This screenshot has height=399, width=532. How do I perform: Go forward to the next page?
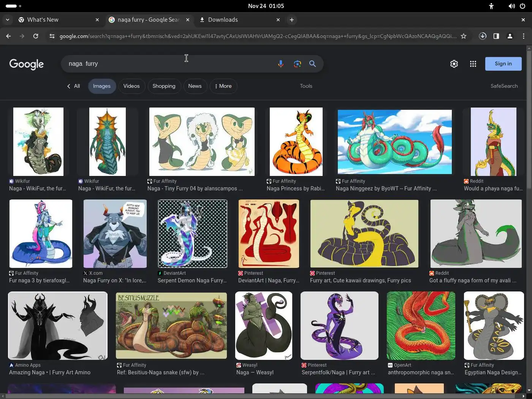pyautogui.click(x=22, y=36)
